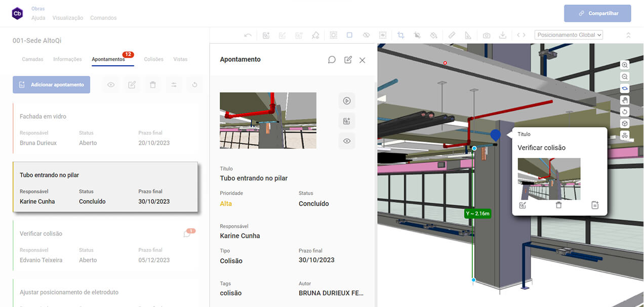Screen dimensions: 644x307
Task: Take a snapshot with the camera icon
Action: tap(487, 35)
